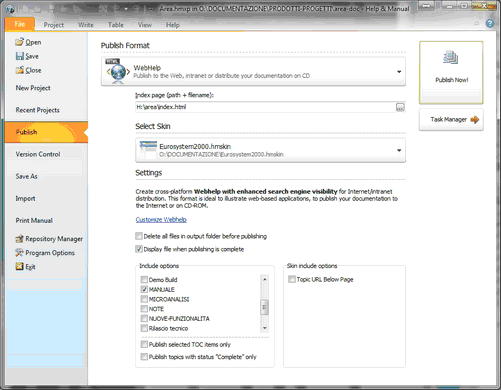Follow the Customize Webhelp link
Image resolution: width=501 pixels, height=390 pixels.
(x=161, y=219)
